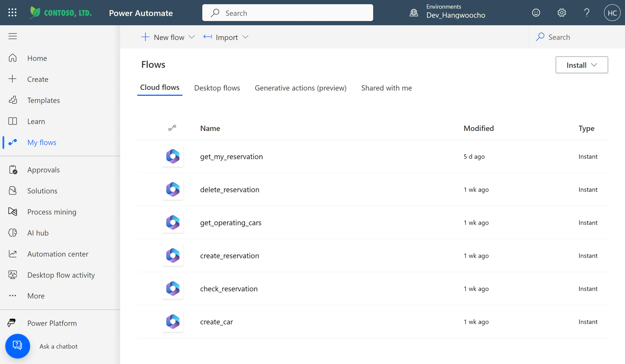
Task: Click the Approvals clipboard icon
Action: point(13,170)
